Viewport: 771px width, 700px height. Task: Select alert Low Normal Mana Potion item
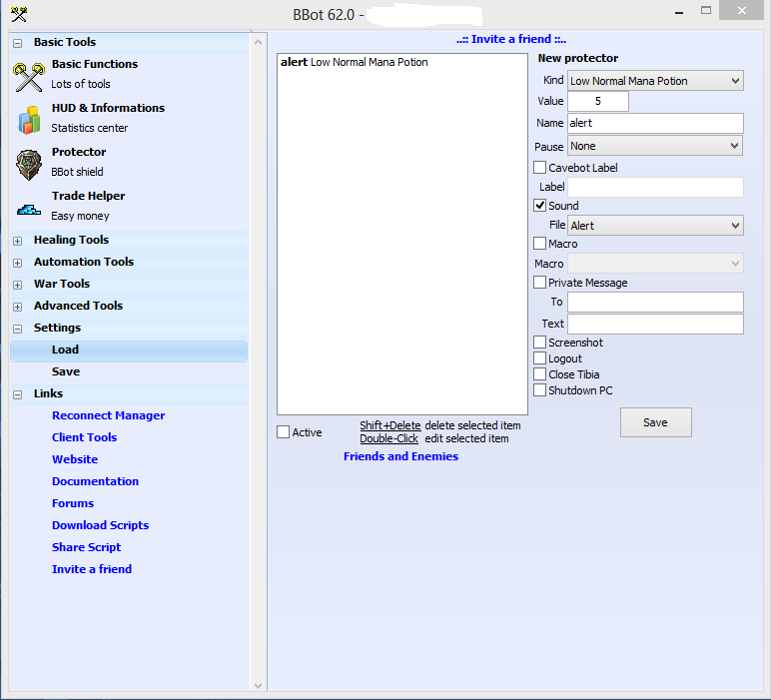354,62
